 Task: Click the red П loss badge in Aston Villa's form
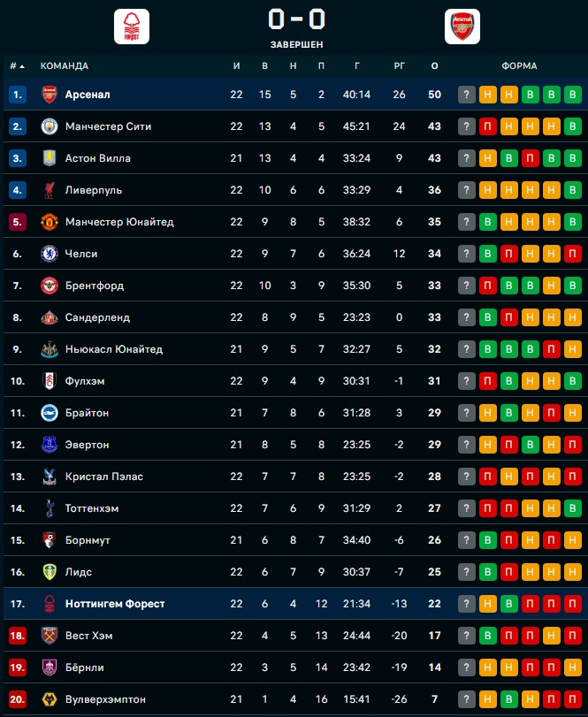click(x=531, y=158)
